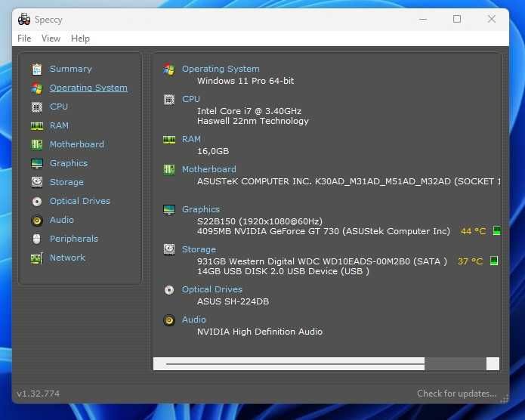Go to Motherboard in the sidebar
Screen dimensions: 525x420
[77, 144]
